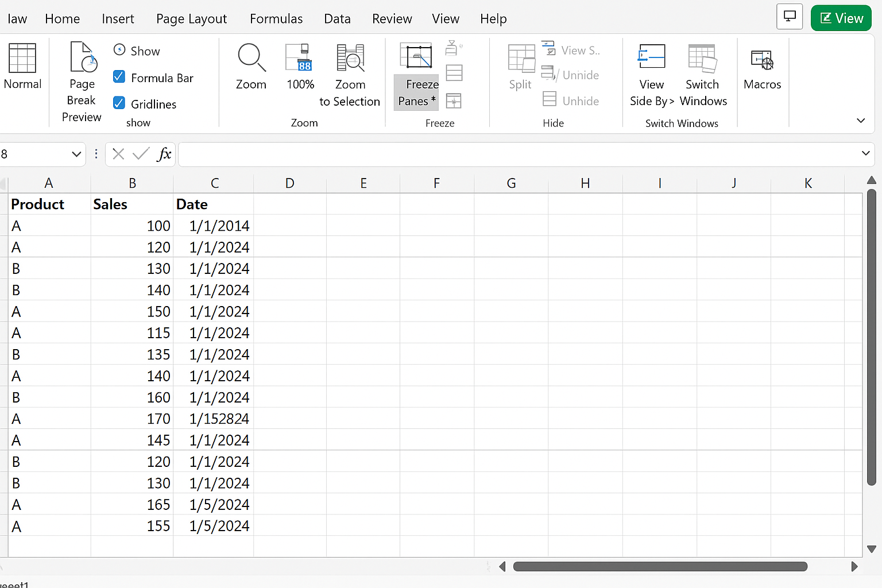This screenshot has height=588, width=882.
Task: Select the sales value 150
Action: [x=132, y=311]
